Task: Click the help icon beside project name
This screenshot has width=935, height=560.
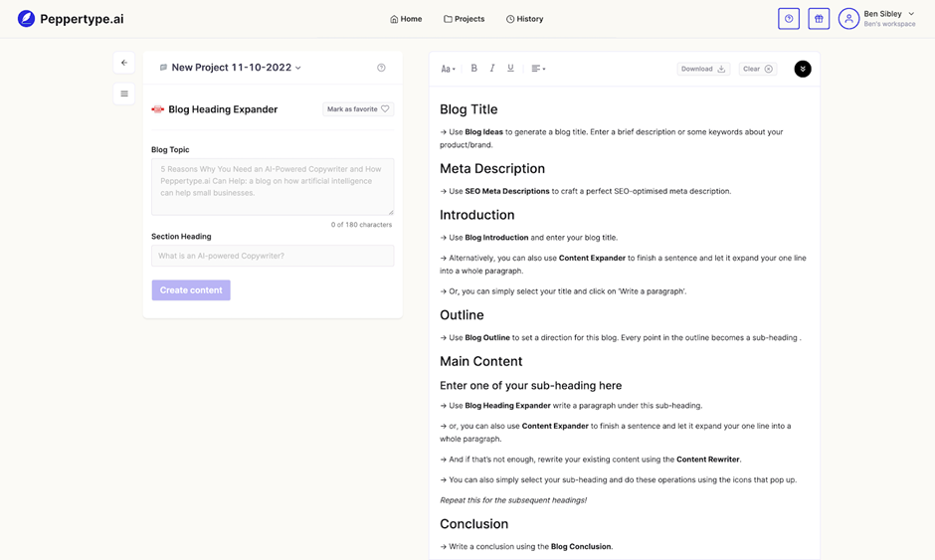Action: [x=381, y=68]
